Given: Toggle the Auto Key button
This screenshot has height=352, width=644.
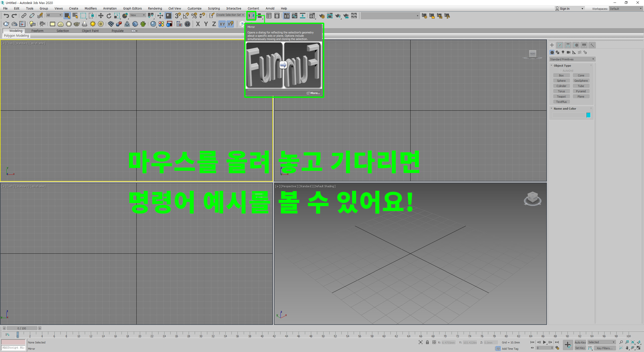Looking at the screenshot, I should (580, 342).
